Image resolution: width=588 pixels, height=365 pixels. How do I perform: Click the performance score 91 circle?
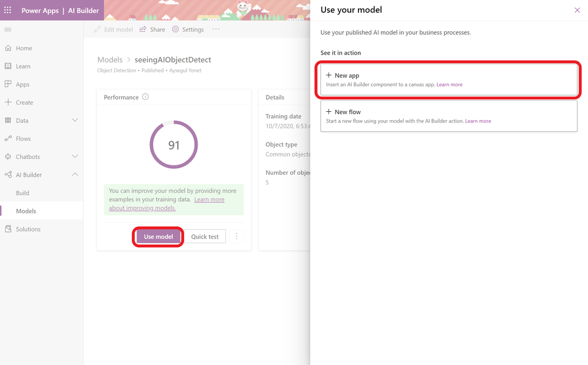pos(174,144)
